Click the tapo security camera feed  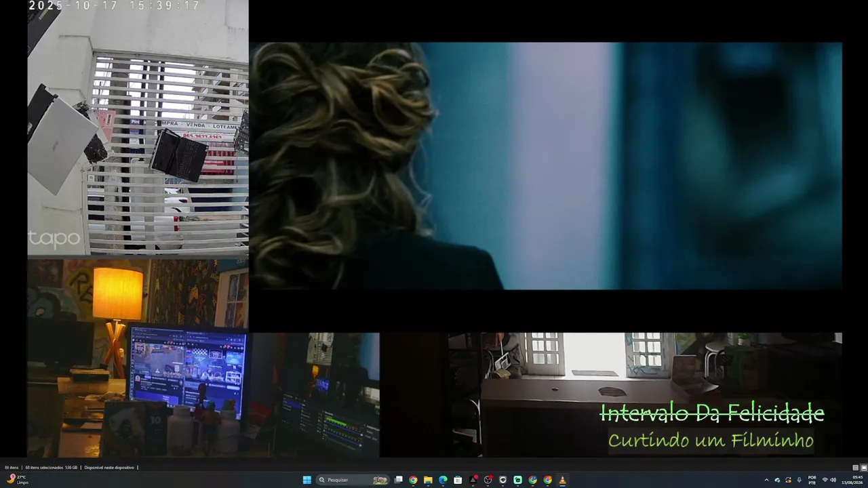[x=138, y=127]
